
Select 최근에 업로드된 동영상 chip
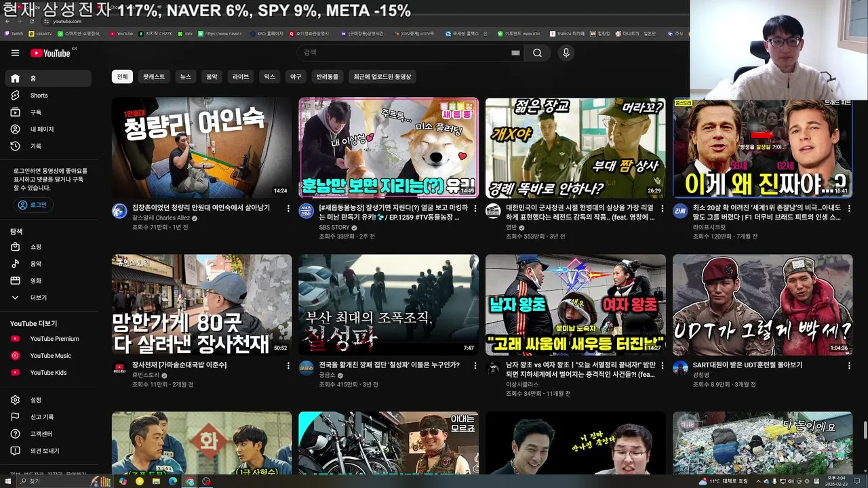pyautogui.click(x=382, y=77)
